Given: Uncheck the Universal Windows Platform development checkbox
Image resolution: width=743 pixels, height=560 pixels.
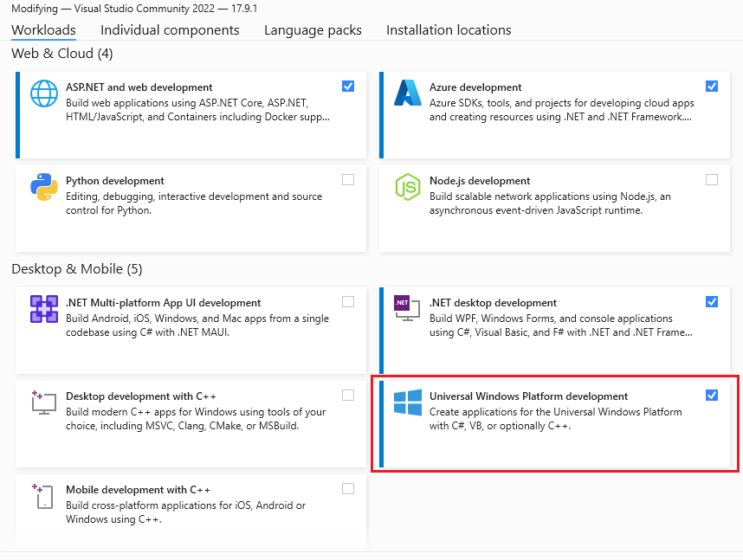Looking at the screenshot, I should coord(712,396).
